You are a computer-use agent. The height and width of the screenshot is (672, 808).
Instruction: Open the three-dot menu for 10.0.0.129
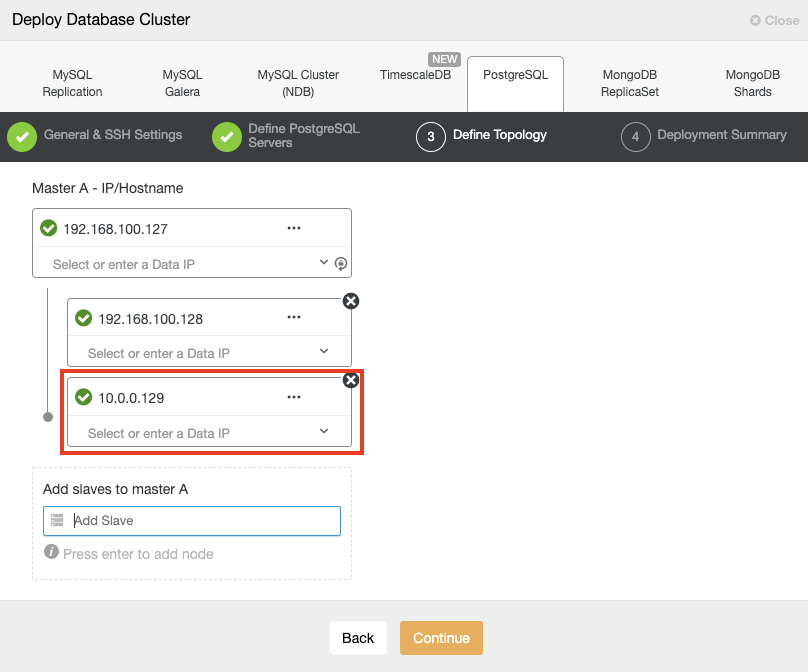click(x=294, y=397)
